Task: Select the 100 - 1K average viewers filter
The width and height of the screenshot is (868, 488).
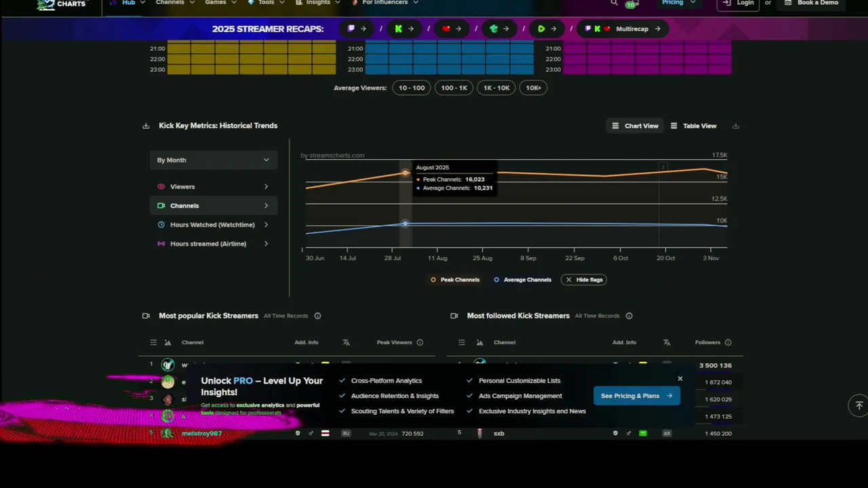Action: coord(454,87)
